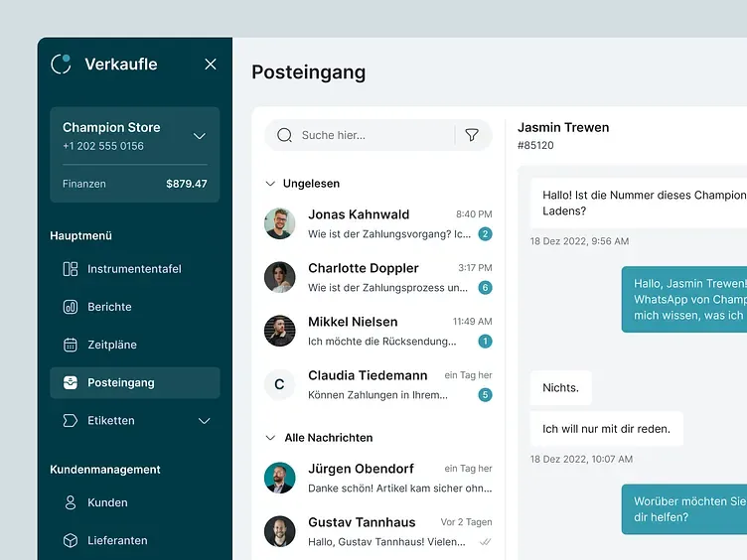Click Claudia Tiedemann's letter C avatar
The height and width of the screenshot is (560, 747).
pyautogui.click(x=280, y=385)
